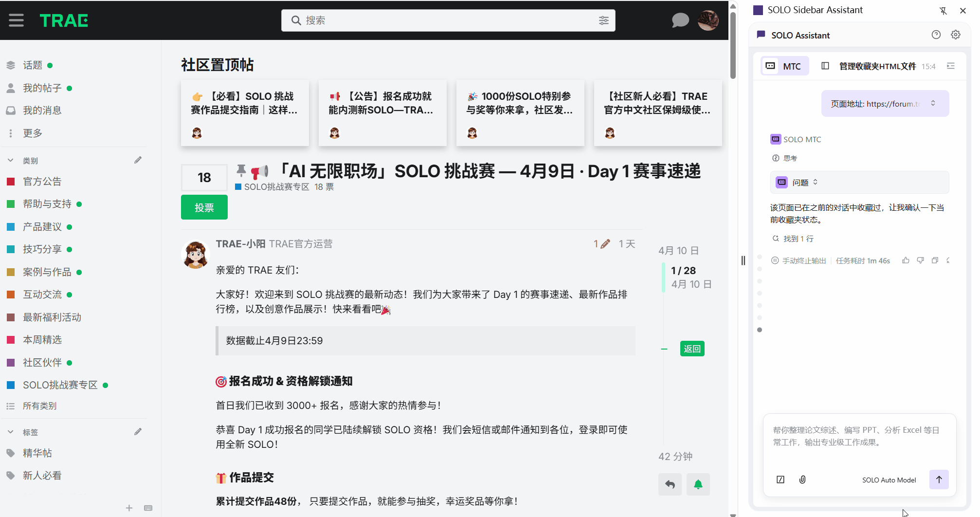The width and height of the screenshot is (980, 517).
Task: Click the thumbs down feedback icon
Action: pos(920,260)
